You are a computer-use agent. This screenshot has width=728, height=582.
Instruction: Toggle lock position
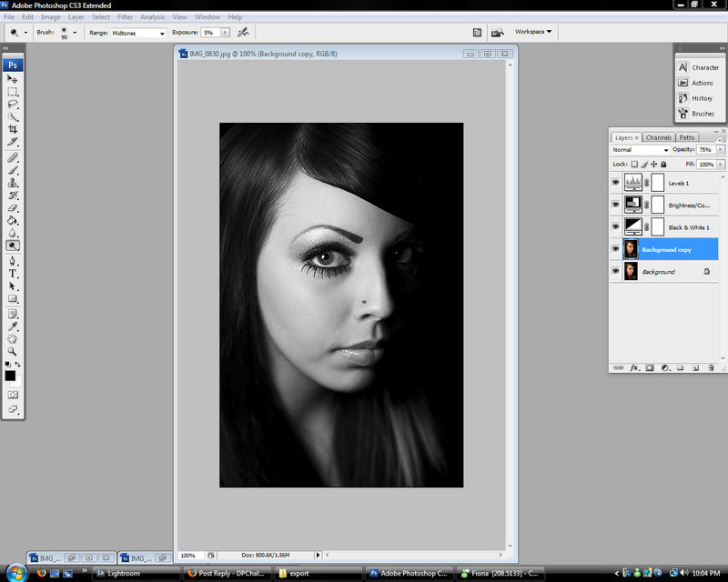tap(653, 164)
